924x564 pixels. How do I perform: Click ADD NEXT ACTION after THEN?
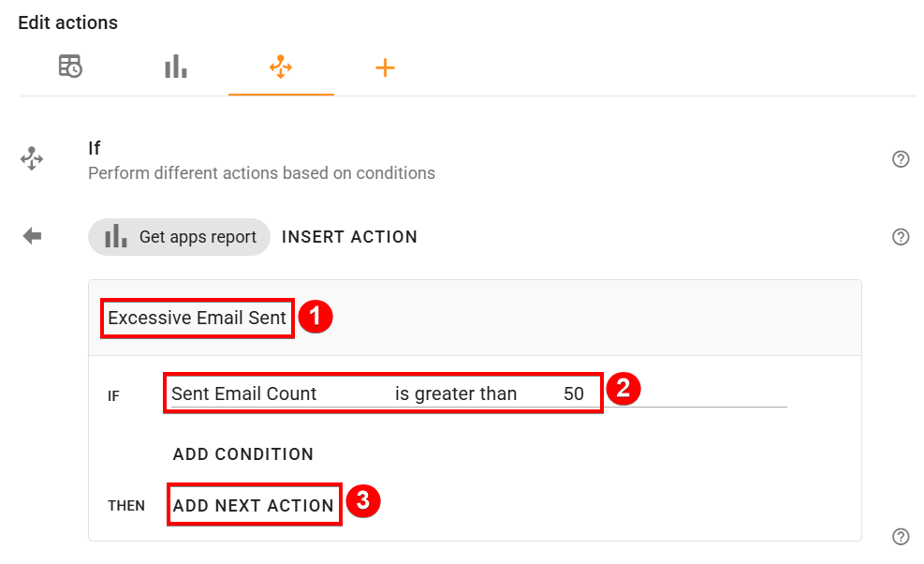point(254,505)
